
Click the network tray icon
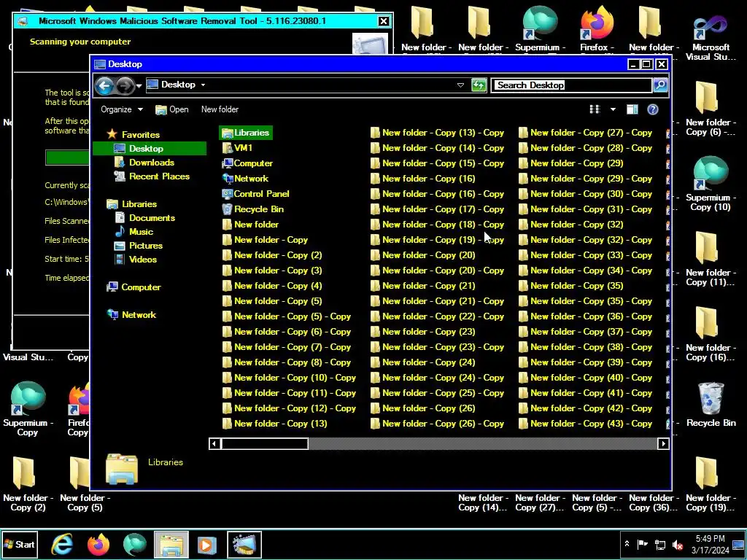(x=660, y=544)
